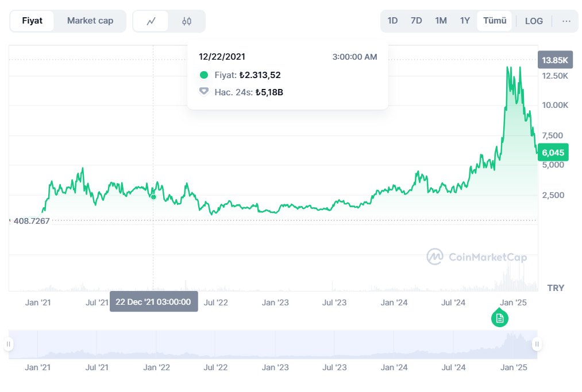Click the 12.50K y-axis label
Viewport: 582px width, 392px height.
point(555,76)
